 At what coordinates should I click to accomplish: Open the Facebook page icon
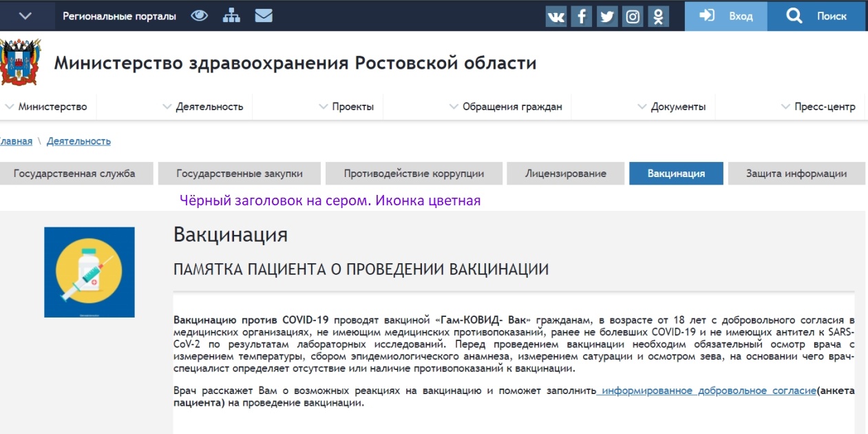[x=582, y=16]
